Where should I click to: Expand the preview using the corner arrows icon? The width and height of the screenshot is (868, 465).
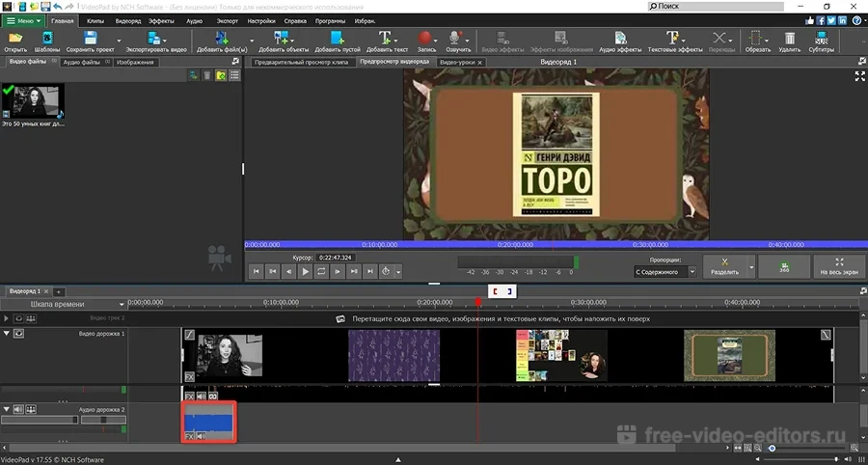tap(859, 76)
